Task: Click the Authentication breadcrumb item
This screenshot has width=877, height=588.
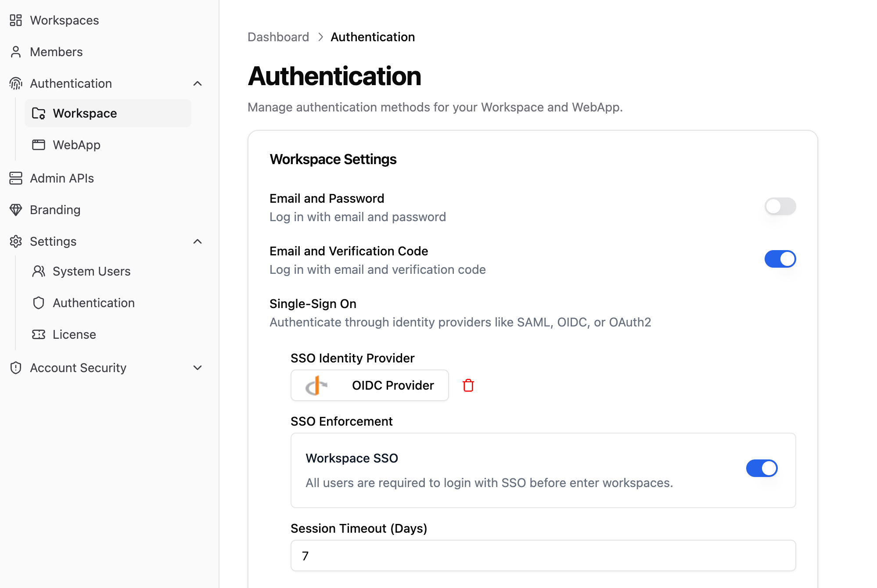Action: [x=373, y=37]
